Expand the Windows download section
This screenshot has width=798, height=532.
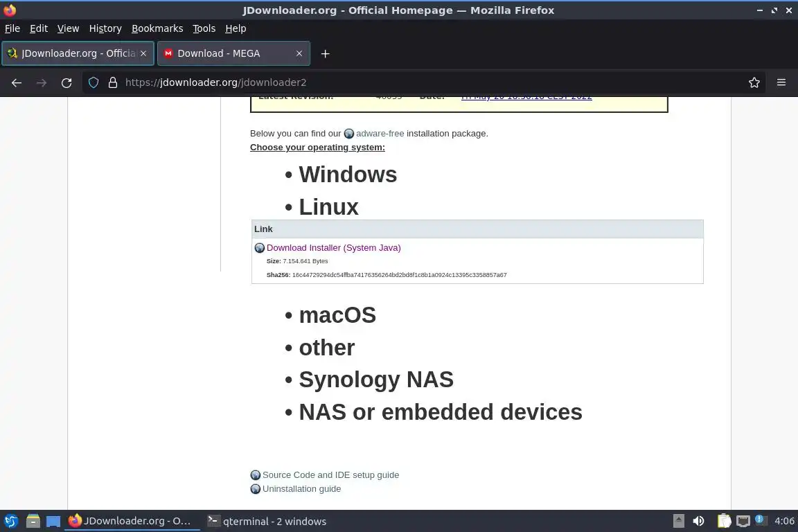pyautogui.click(x=348, y=175)
